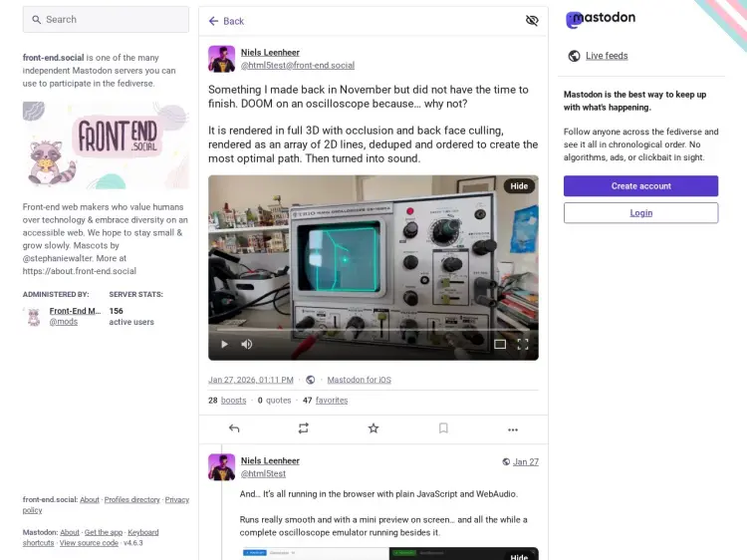Open the Mastodon for iOS link
Image resolution: width=747 pixels, height=560 pixels.
point(359,380)
